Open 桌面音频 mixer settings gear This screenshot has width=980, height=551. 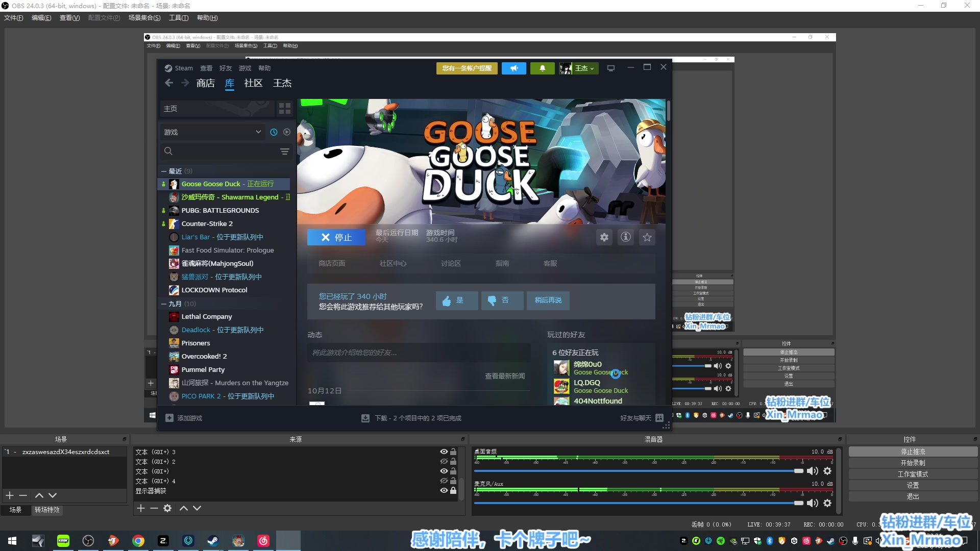click(827, 471)
